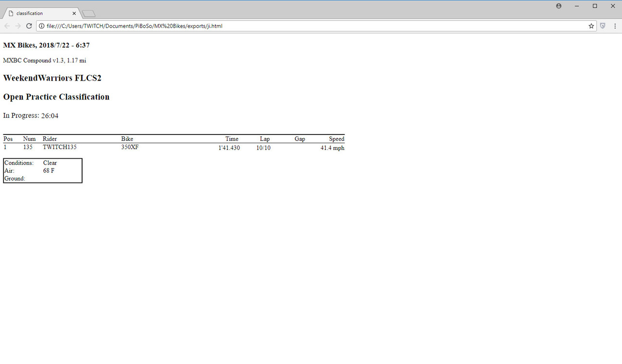Click the time value 1'41.430

[x=229, y=148]
